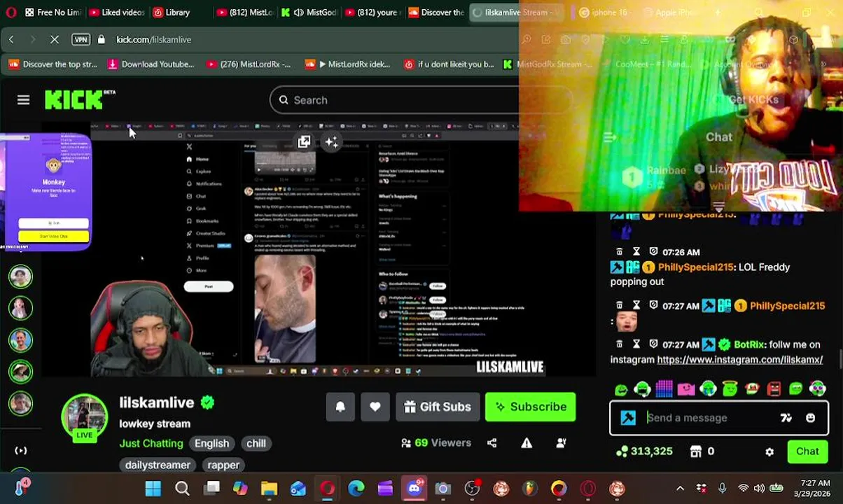Open the Download Youtube bookmark
This screenshot has height=504, width=843.
coord(151,64)
